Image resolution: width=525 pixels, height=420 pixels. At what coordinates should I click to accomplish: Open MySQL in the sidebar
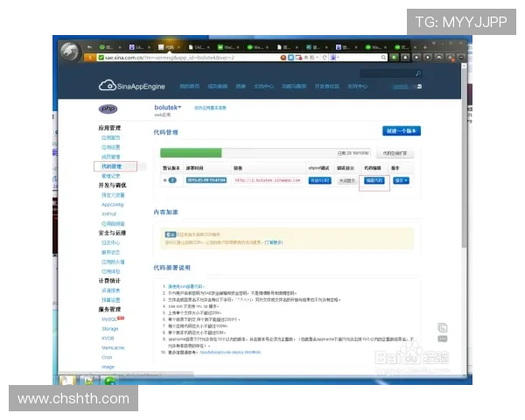[x=109, y=319]
